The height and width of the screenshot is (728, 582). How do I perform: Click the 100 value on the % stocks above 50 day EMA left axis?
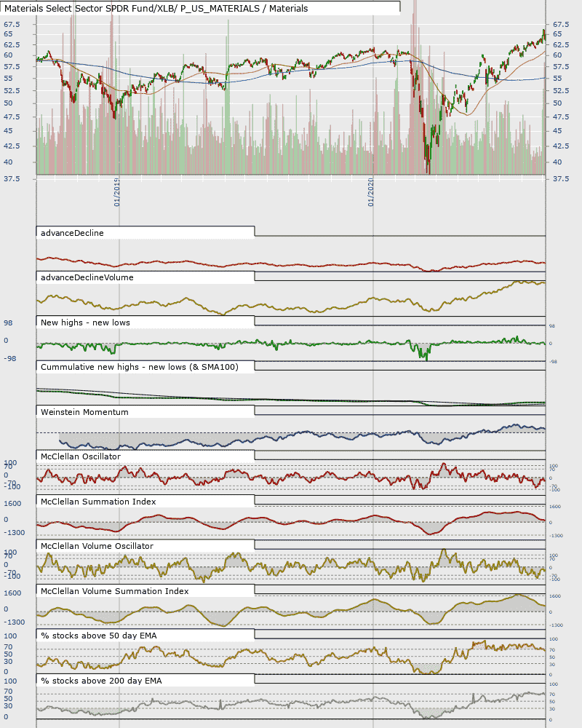10,636
